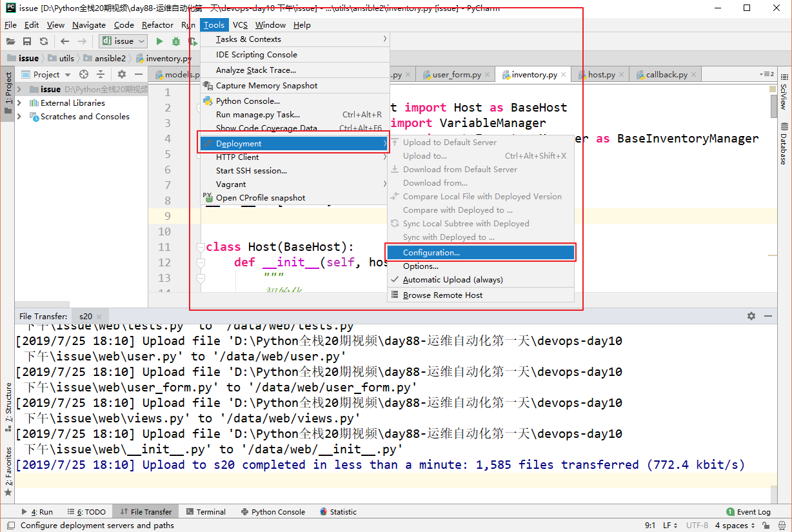Screen dimensions: 792x532
Task: Show hidden editor tabs list dropdown
Action: (x=767, y=74)
